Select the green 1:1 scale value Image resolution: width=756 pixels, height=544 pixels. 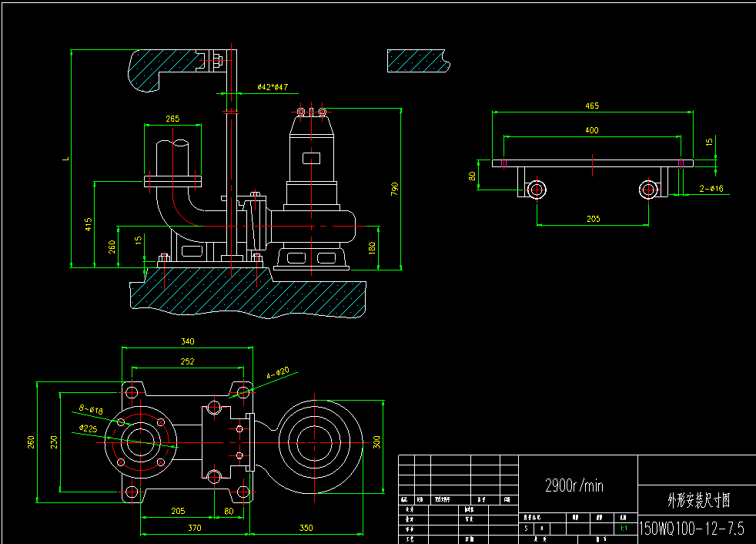[x=623, y=529]
